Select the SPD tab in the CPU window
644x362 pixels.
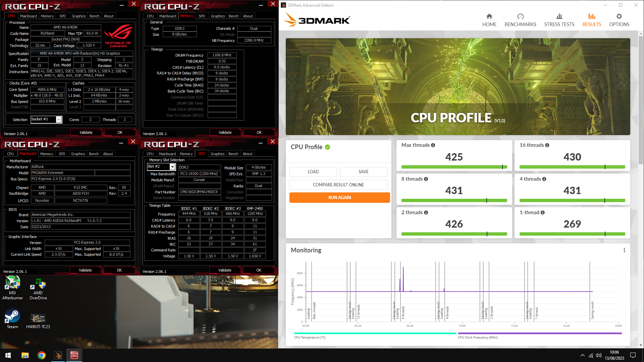pyautogui.click(x=62, y=16)
